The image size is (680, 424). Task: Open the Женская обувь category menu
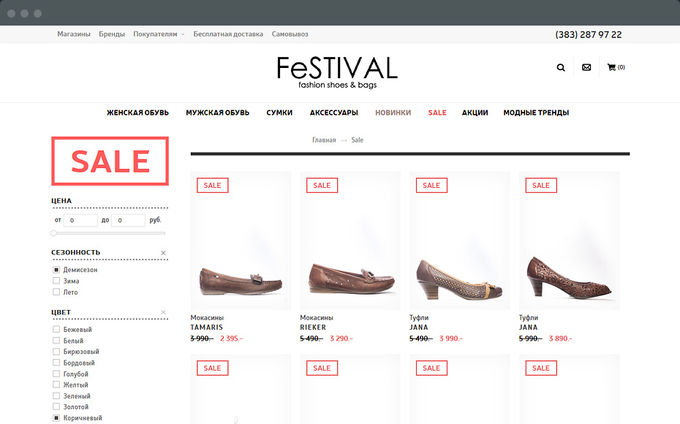[x=138, y=113]
